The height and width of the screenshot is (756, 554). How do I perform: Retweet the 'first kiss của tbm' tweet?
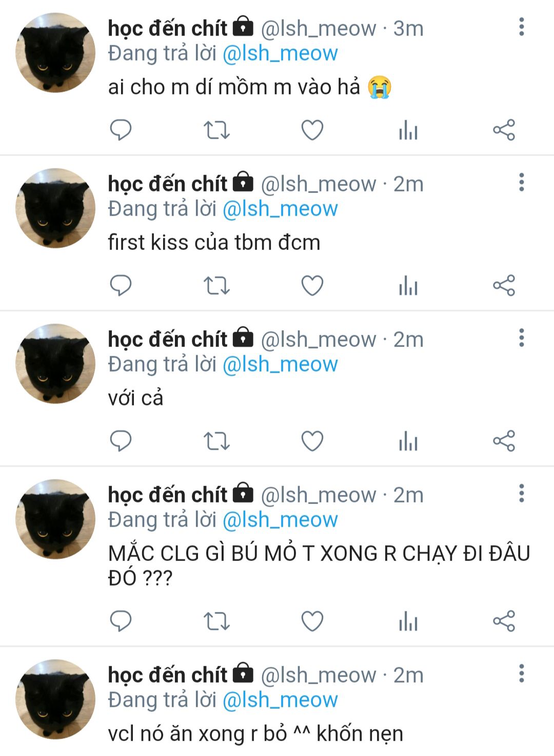click(x=216, y=285)
